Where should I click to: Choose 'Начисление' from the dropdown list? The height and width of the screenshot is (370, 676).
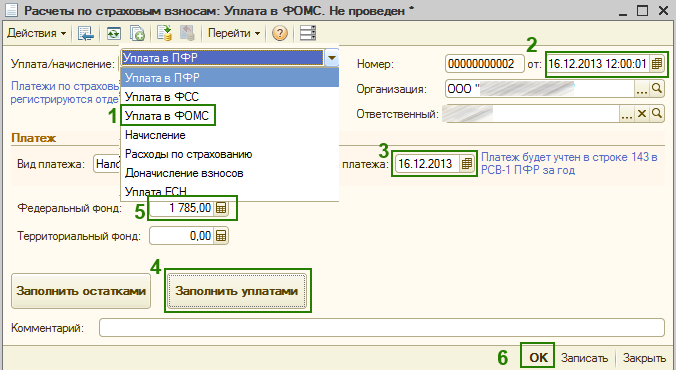230,135
